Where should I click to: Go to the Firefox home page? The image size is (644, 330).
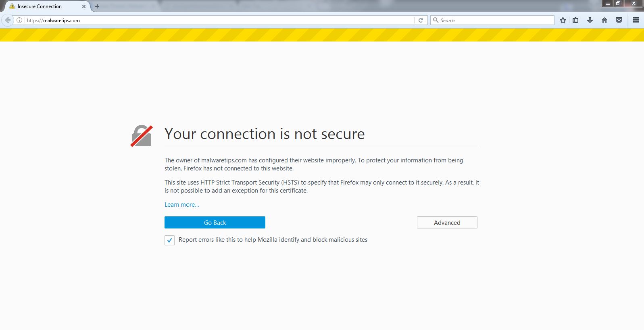[604, 20]
